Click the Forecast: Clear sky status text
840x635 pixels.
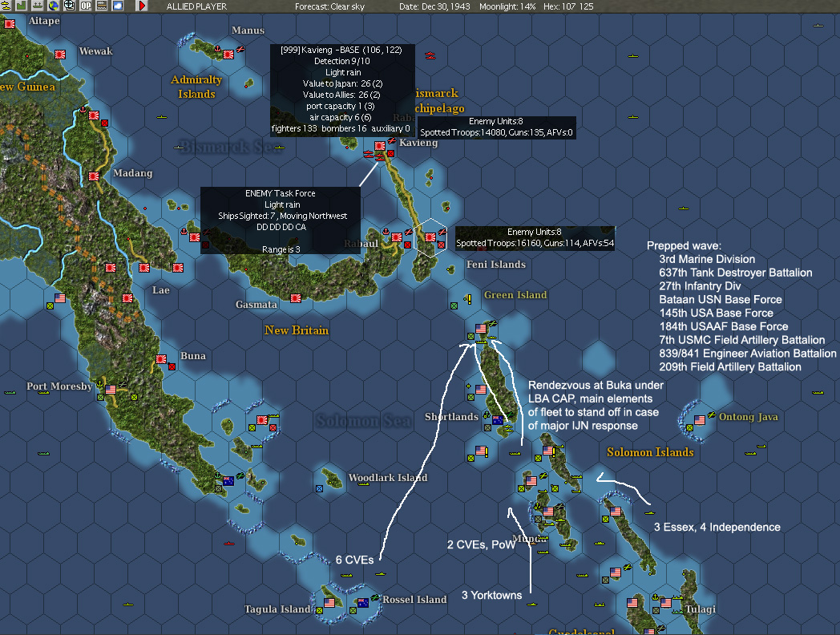pos(329,6)
